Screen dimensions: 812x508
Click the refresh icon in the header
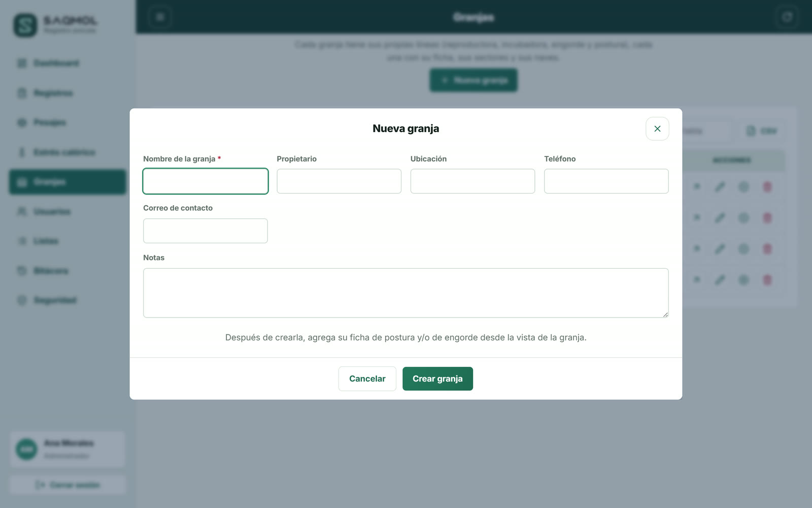point(787,17)
